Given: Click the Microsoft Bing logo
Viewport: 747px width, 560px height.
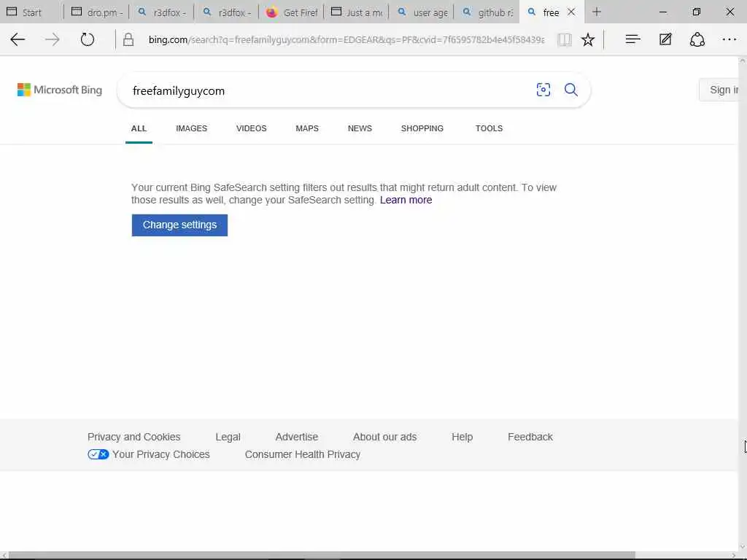Looking at the screenshot, I should [x=60, y=90].
